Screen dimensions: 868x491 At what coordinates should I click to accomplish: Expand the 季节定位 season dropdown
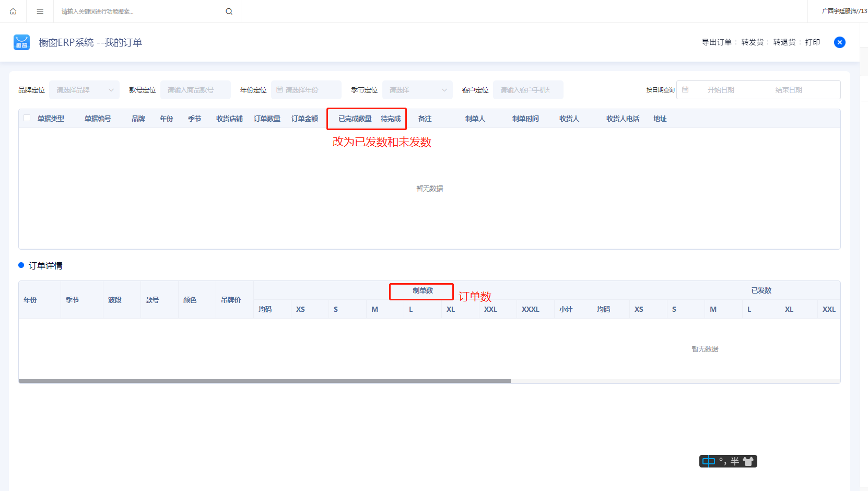tap(417, 90)
